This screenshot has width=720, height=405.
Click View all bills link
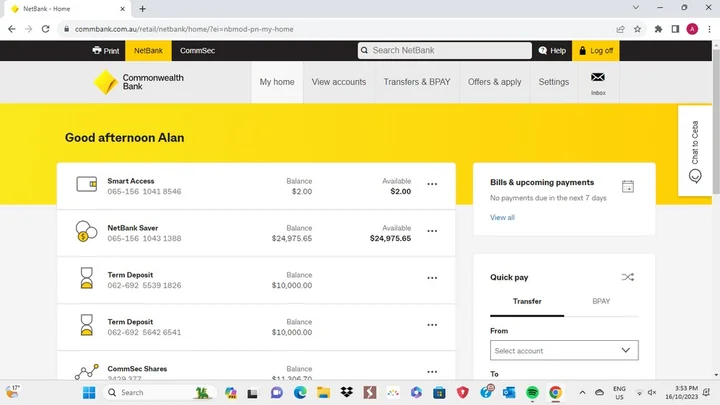tap(502, 218)
